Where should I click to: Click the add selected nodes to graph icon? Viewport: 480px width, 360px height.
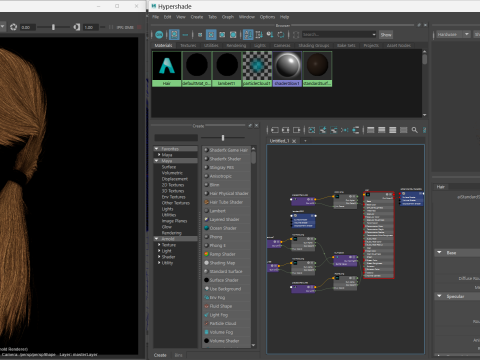(x=323, y=130)
